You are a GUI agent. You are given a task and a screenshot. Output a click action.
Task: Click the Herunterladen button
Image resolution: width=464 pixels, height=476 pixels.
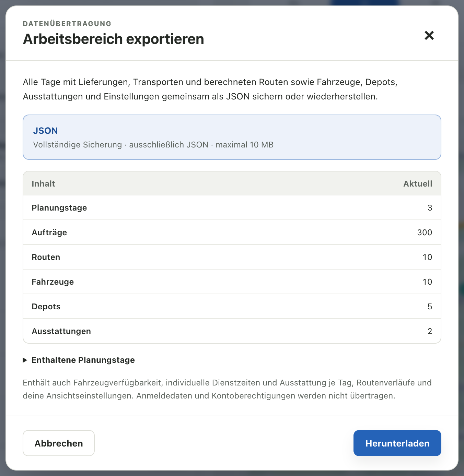pos(397,443)
